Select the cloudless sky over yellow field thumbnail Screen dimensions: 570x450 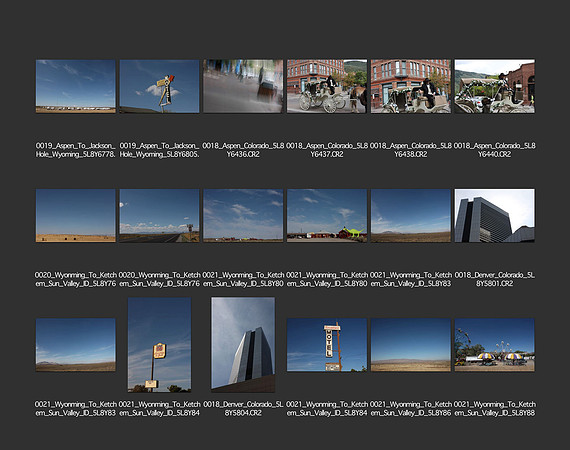tap(76, 215)
